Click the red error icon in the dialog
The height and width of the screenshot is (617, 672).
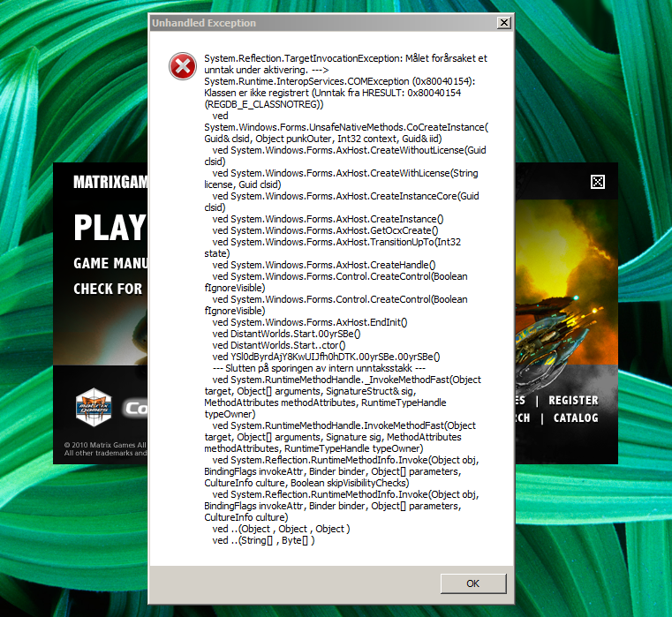pos(183,66)
